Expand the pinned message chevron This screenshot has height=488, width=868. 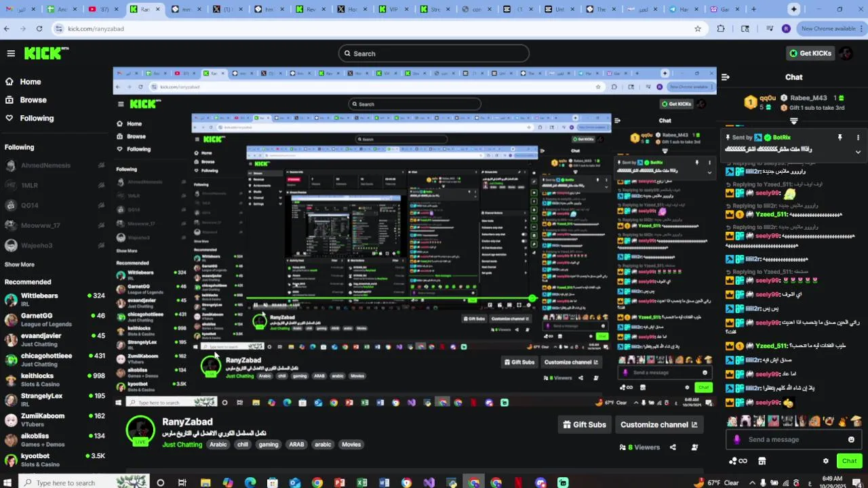click(x=858, y=152)
